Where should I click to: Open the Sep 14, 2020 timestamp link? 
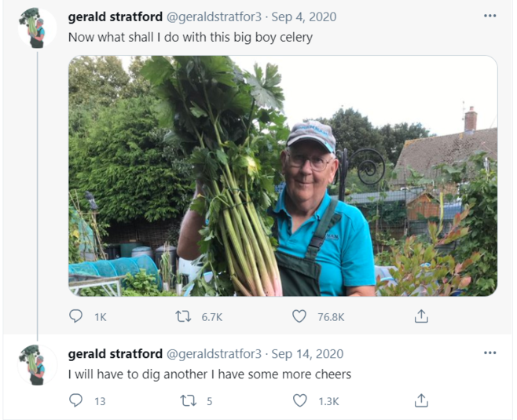click(x=307, y=354)
